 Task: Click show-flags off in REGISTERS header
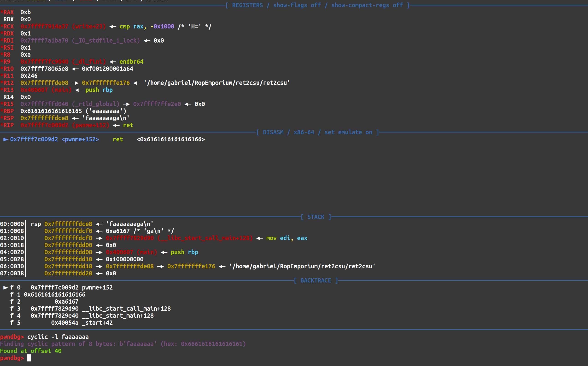coord(297,5)
